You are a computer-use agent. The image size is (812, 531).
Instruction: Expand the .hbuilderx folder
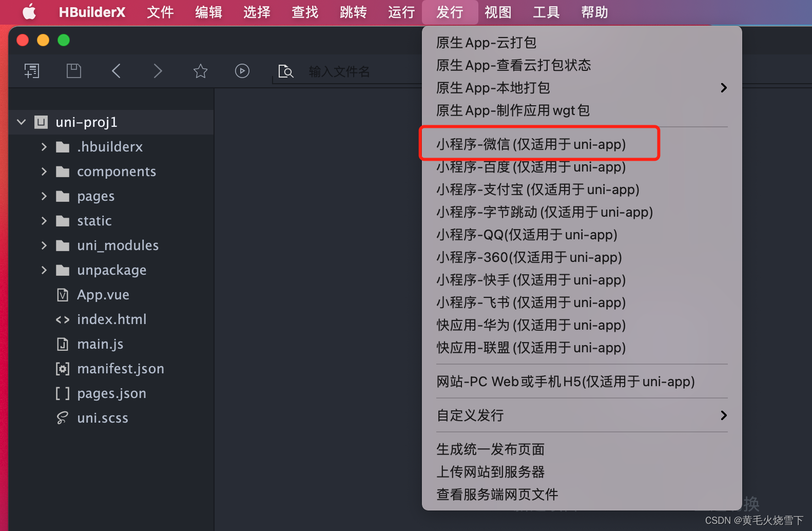point(44,147)
